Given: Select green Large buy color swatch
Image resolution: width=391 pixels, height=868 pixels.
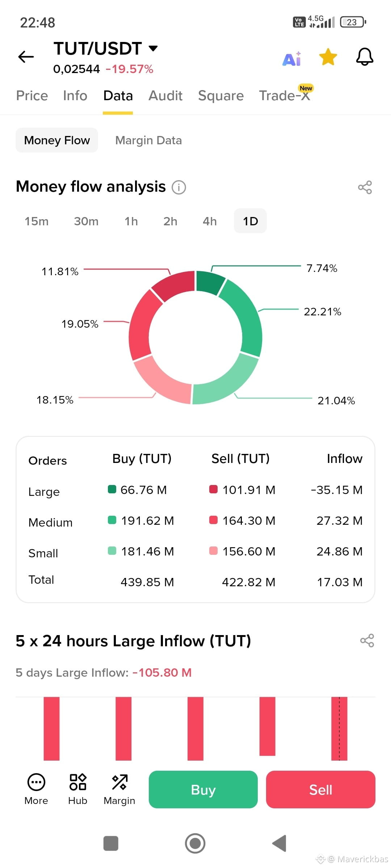Looking at the screenshot, I should coord(112,489).
